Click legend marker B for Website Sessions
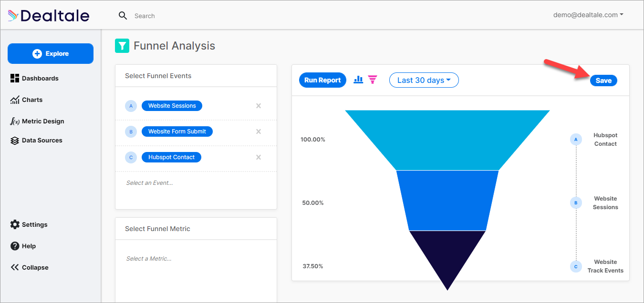644x303 pixels. coord(576,203)
